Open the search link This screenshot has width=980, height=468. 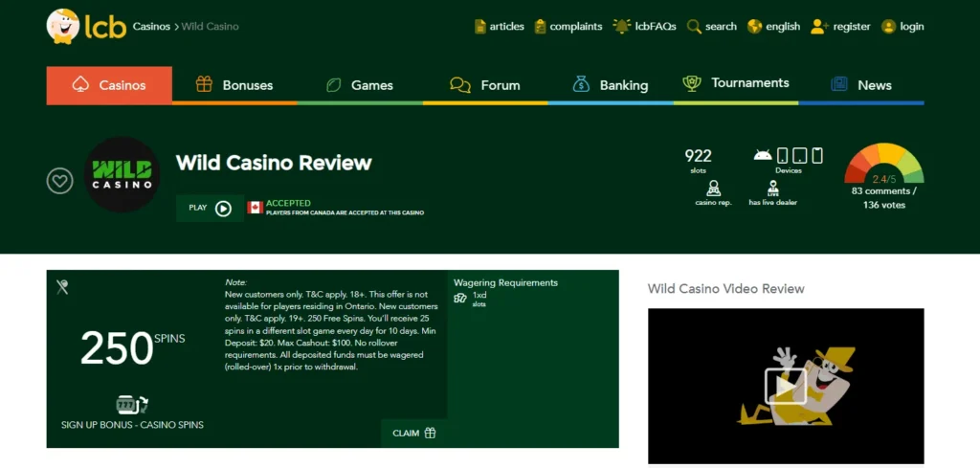[721, 26]
